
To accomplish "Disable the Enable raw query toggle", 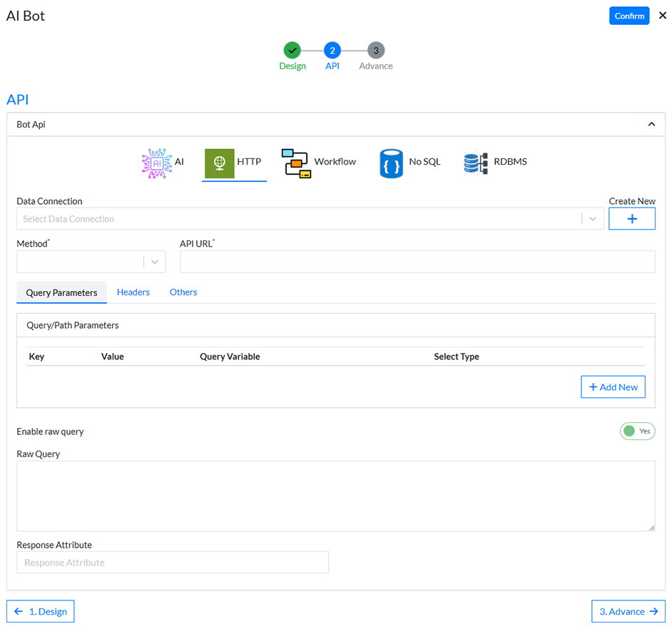I will pos(637,431).
